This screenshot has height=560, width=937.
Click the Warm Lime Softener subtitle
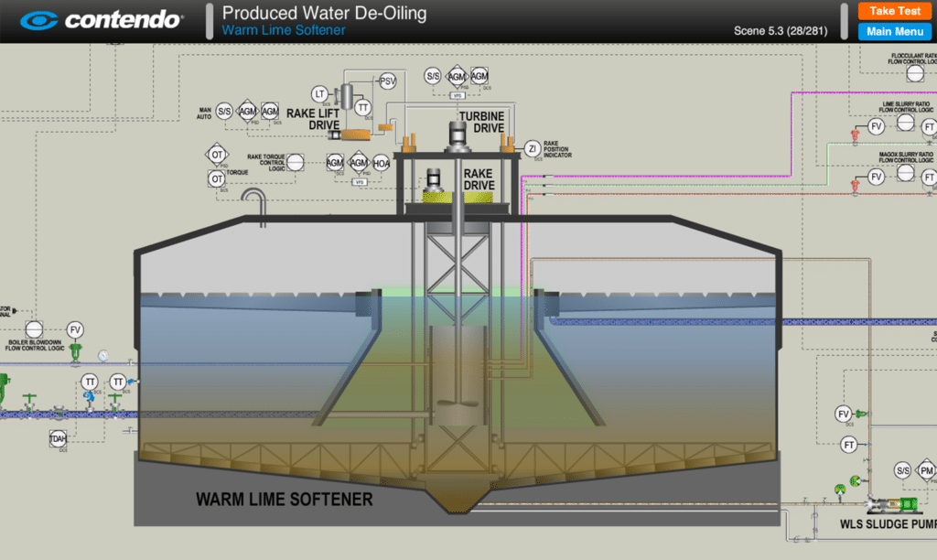pos(284,30)
